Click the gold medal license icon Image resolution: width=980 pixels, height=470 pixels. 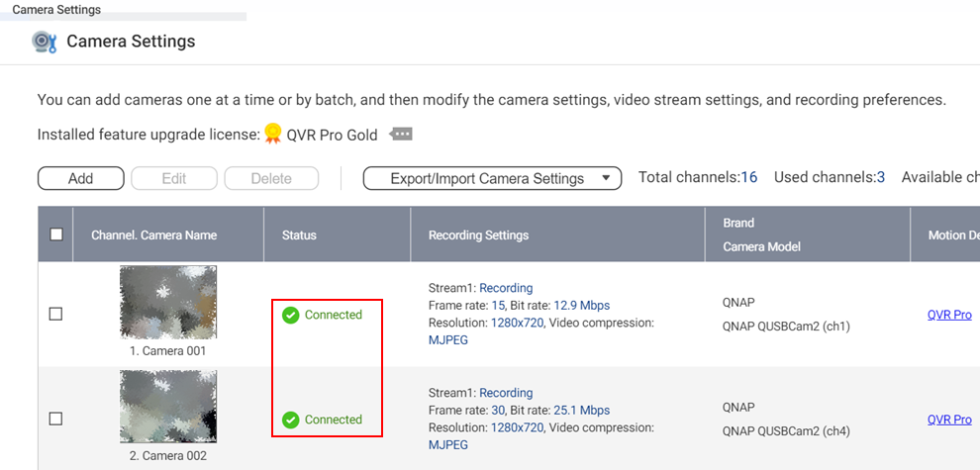pyautogui.click(x=273, y=135)
